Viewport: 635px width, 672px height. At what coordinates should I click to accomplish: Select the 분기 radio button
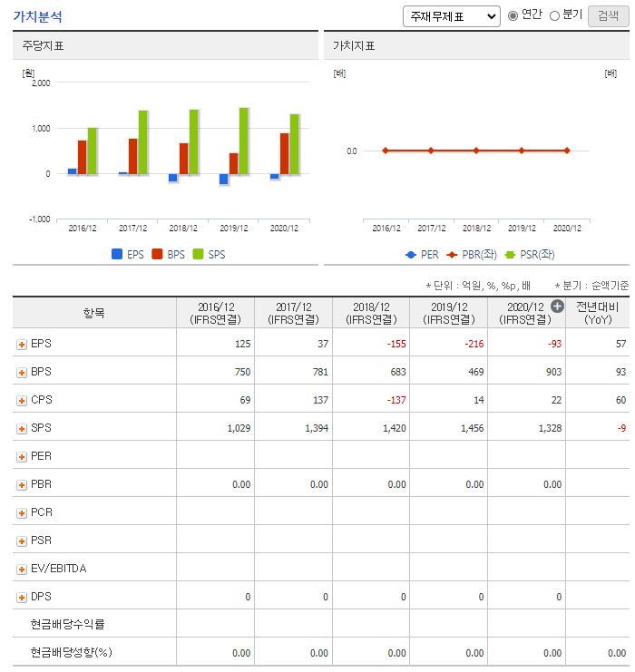(x=554, y=15)
